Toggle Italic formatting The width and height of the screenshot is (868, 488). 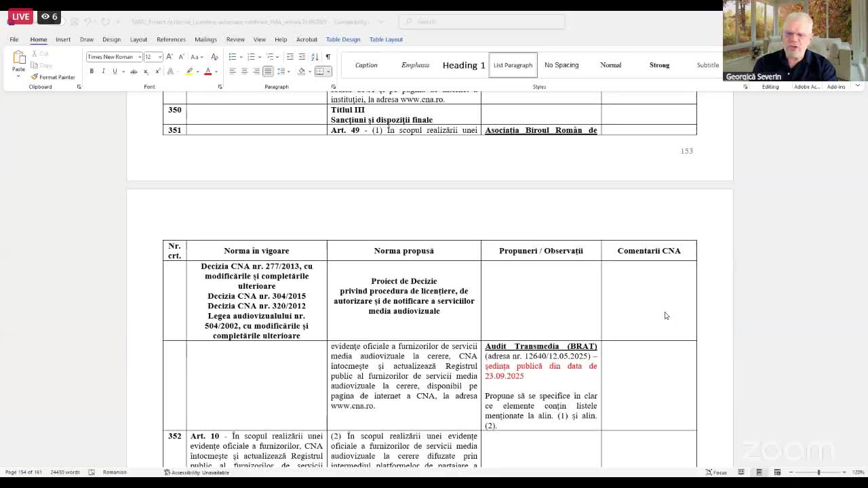(103, 71)
